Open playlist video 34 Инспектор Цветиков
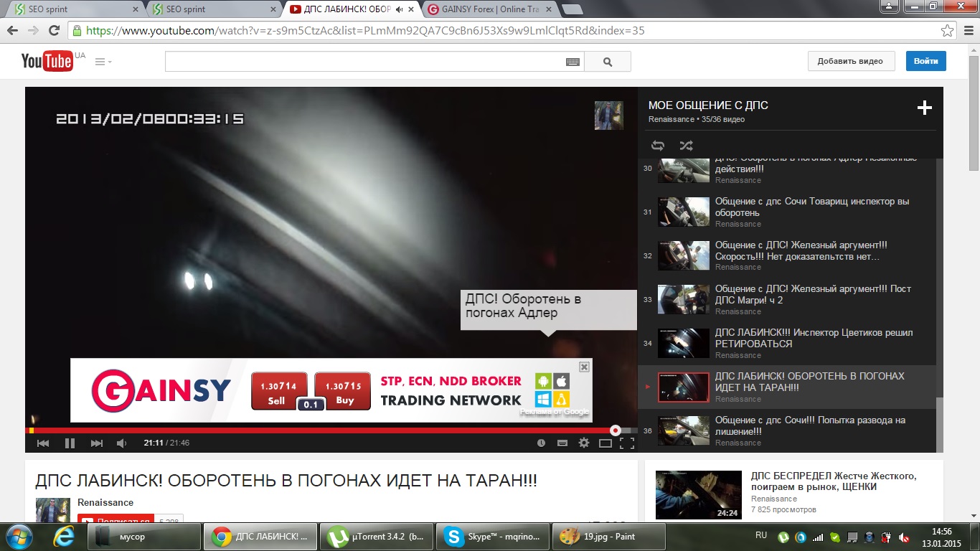 787,344
